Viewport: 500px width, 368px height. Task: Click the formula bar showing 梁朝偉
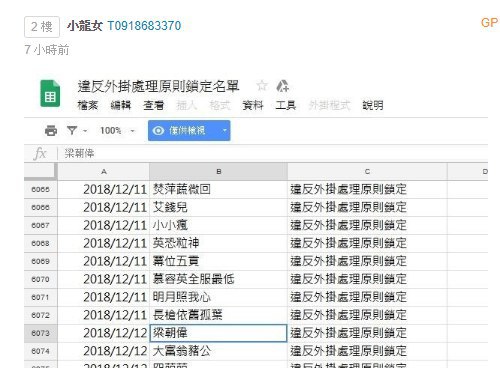pos(273,154)
